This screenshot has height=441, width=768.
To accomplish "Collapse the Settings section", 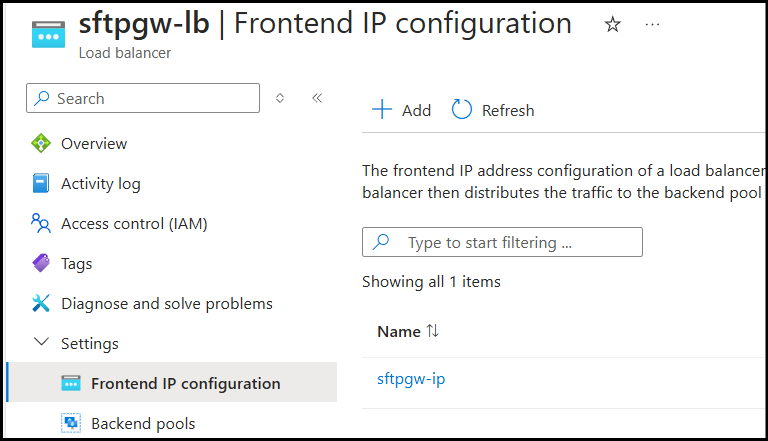I will 41,343.
